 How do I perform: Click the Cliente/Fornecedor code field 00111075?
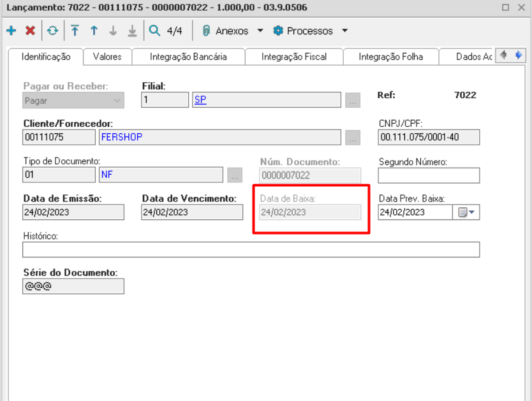(59, 137)
